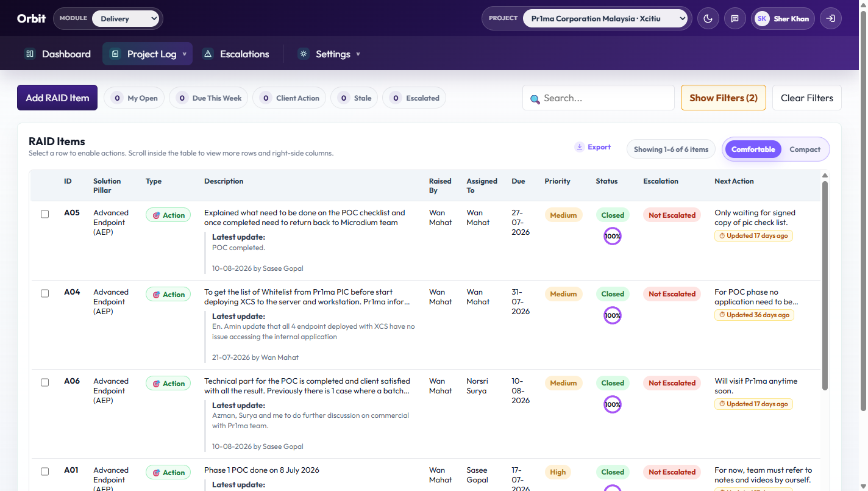
Task: Select the checkbox for row A05
Action: pyautogui.click(x=44, y=214)
